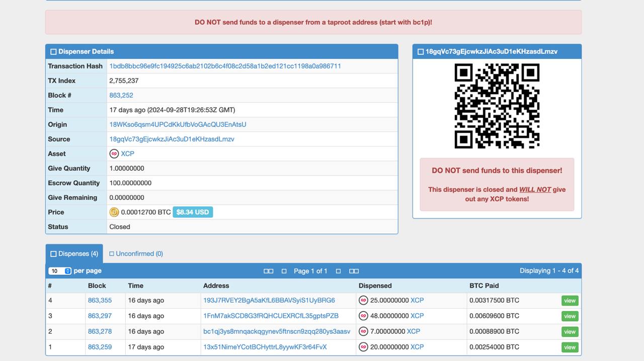Open the transaction hash link
Viewport: 644px width, 361px height.
click(225, 66)
